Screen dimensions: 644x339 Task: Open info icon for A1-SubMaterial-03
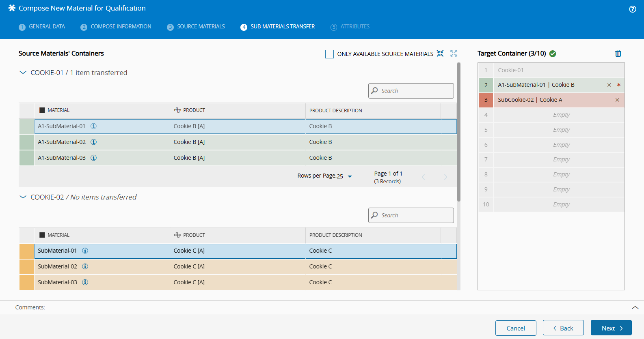coord(93,158)
